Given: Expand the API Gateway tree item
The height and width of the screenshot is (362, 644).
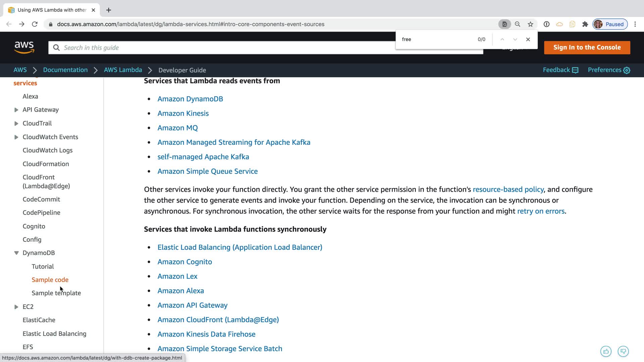Looking at the screenshot, I should click(x=16, y=110).
